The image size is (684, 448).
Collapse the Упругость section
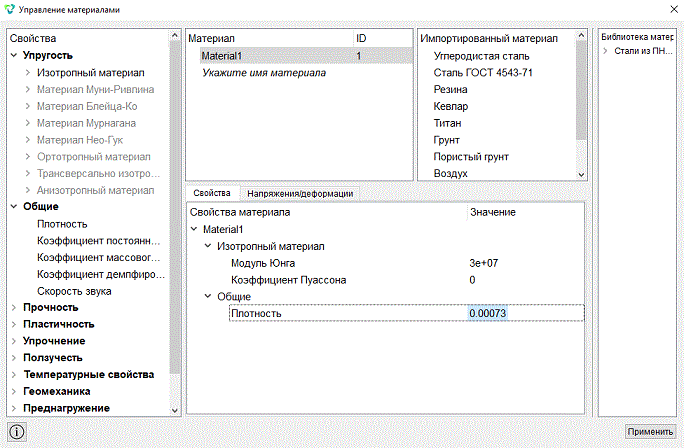[x=14, y=55]
